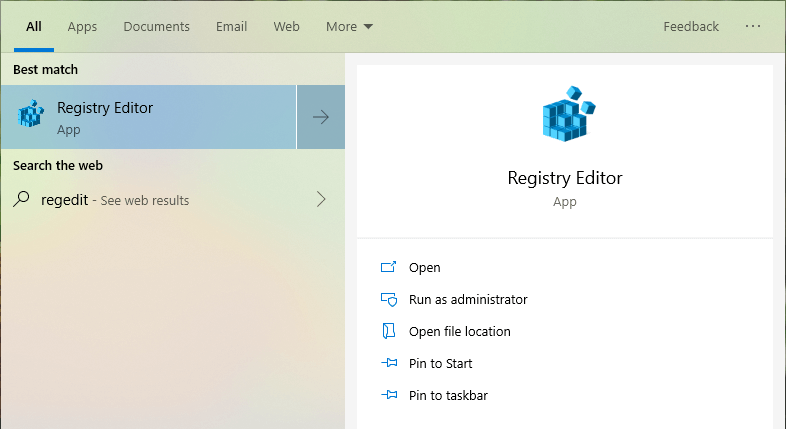Switch to the Web tab
Viewport: 786px width, 429px height.
[x=286, y=27]
